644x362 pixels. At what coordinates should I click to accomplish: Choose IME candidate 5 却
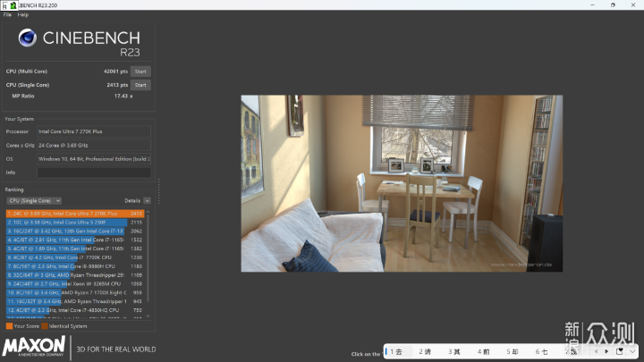tap(513, 352)
